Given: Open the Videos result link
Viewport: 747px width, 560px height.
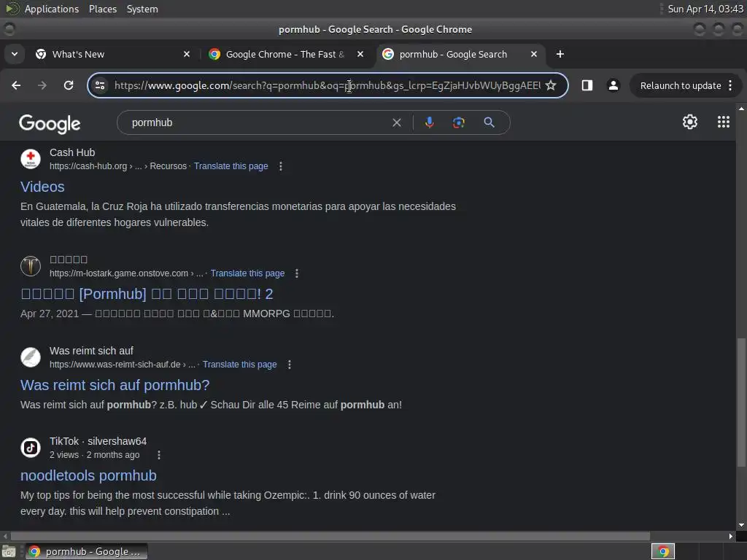Looking at the screenshot, I should [42, 187].
